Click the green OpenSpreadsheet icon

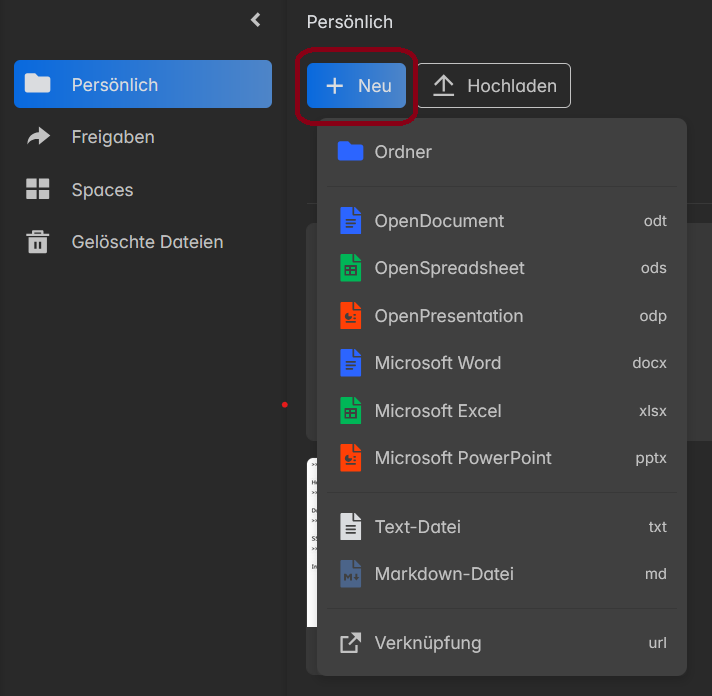tap(350, 268)
